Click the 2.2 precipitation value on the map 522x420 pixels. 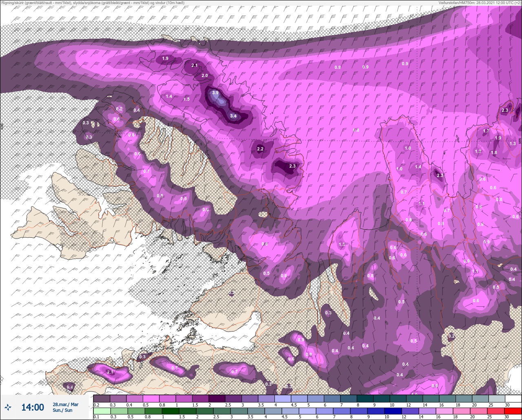pos(260,149)
